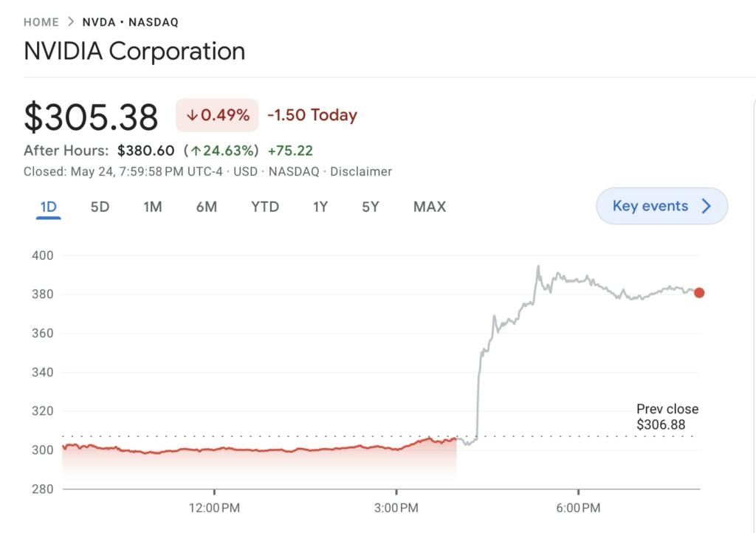This screenshot has width=756, height=533.
Task: Navigate back via the HOME breadcrumb
Action: point(41,21)
